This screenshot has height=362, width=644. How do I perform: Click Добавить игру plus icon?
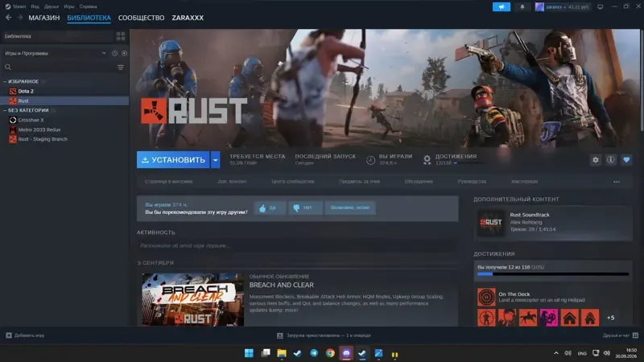click(9, 335)
